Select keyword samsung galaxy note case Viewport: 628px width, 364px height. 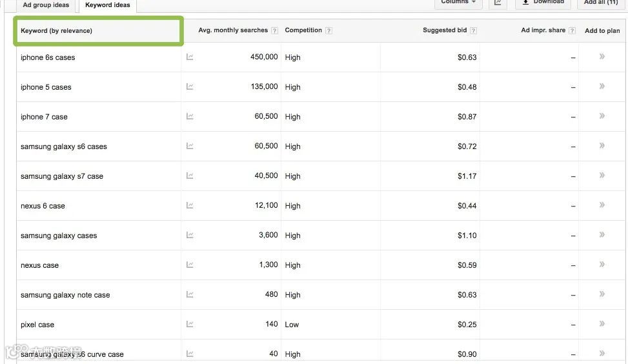point(65,295)
